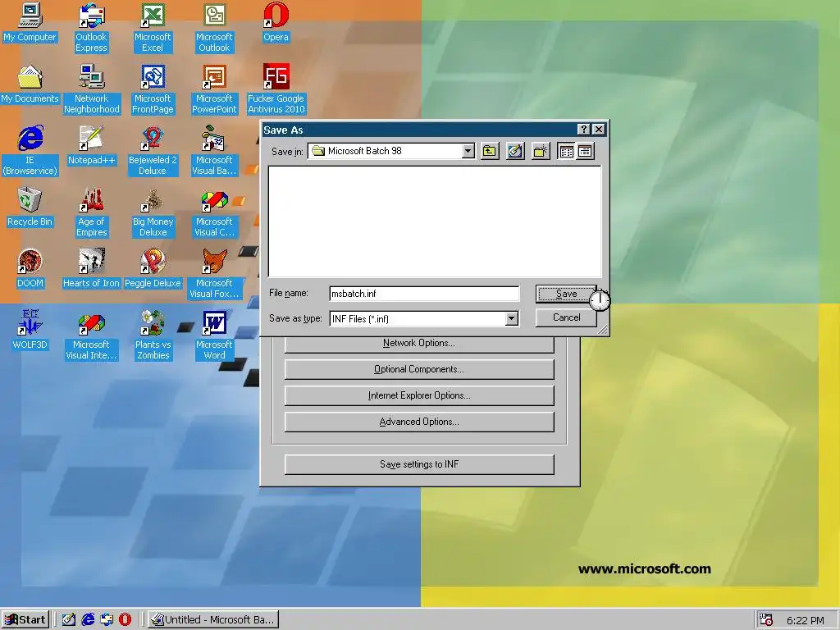Open Optional Components button
This screenshot has height=630, width=840.
tap(419, 369)
